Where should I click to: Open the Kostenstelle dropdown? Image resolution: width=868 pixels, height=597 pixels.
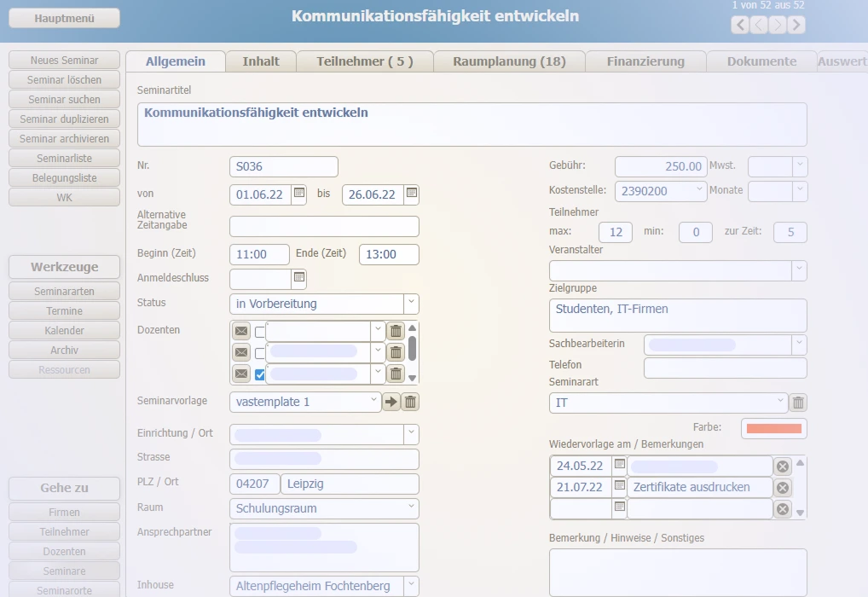click(697, 191)
